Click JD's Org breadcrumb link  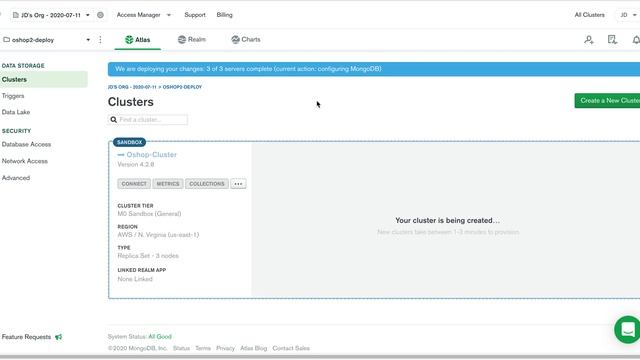pos(132,87)
